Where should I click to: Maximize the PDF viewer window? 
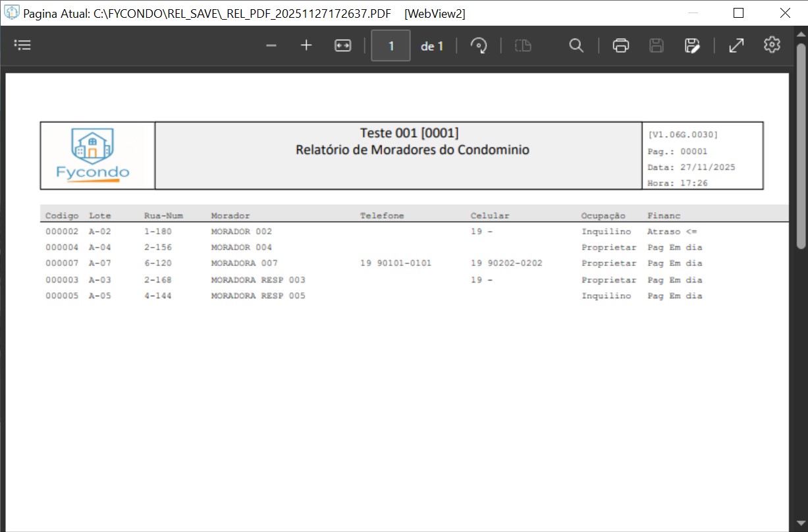[x=738, y=13]
